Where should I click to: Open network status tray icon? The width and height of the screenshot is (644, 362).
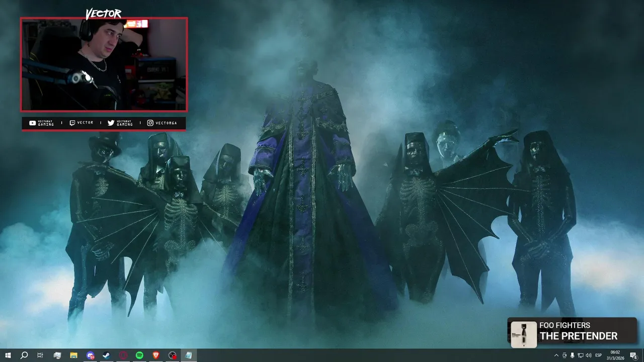coord(580,355)
